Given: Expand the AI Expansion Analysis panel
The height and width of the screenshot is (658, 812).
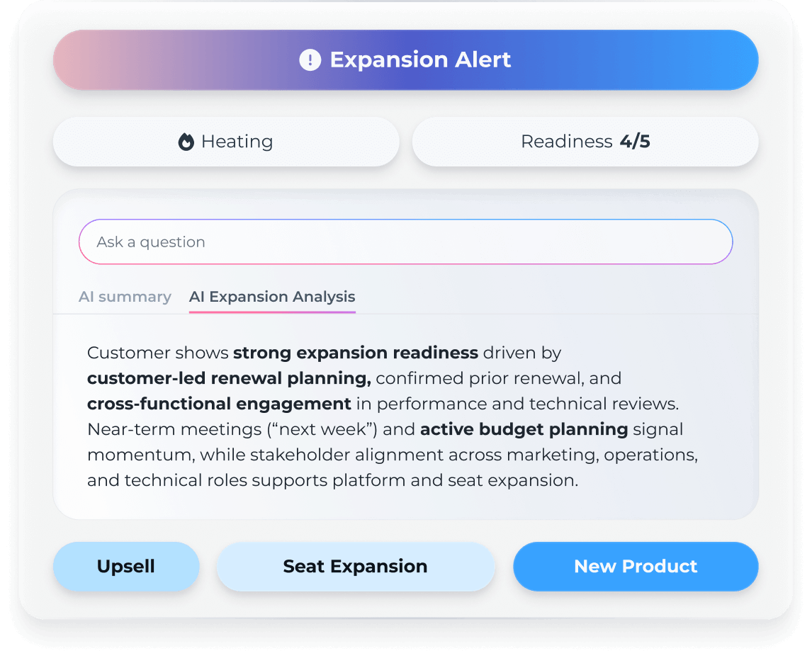Looking at the screenshot, I should tap(272, 296).
